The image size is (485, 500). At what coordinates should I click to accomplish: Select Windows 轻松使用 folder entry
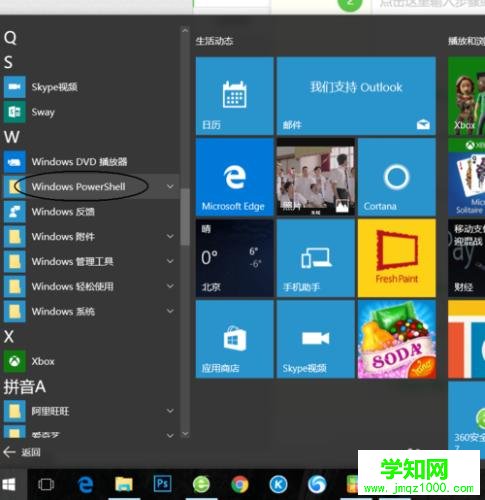point(90,286)
